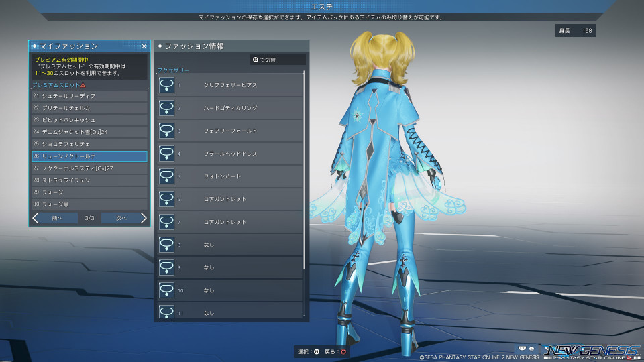Click the フェアリーフォールド accessory name
644x362 pixels.
tap(230, 131)
